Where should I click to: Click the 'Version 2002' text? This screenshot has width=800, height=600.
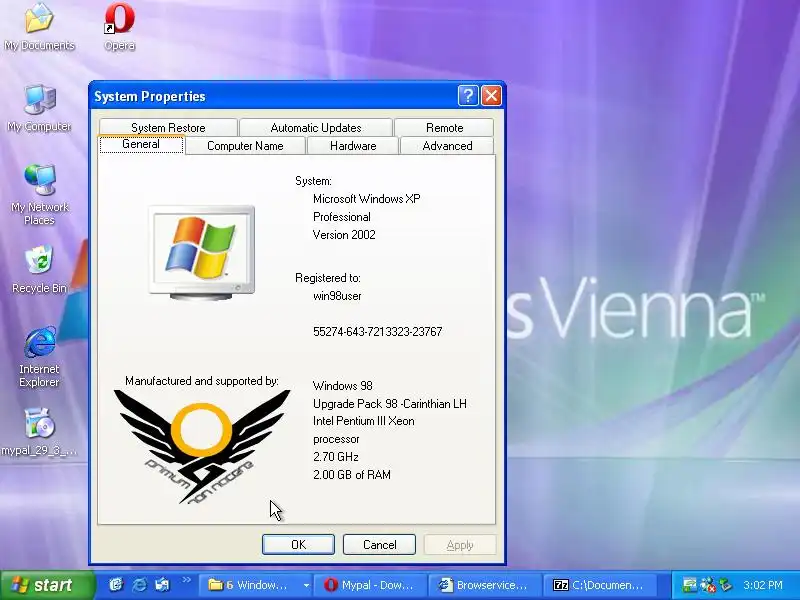(x=344, y=235)
